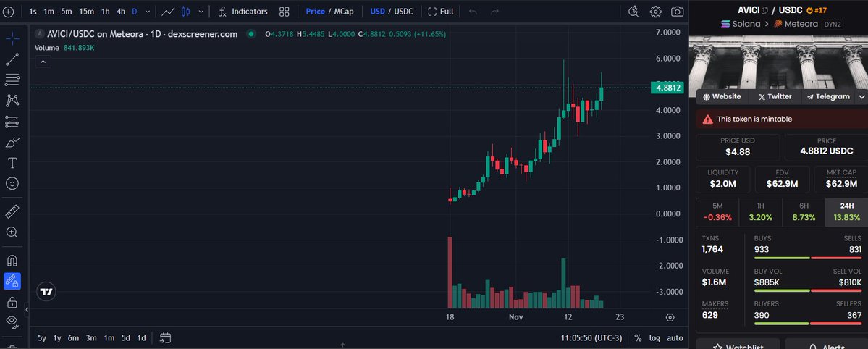The height and width of the screenshot is (349, 868).
Task: Select the trend line drawing tool
Action: tap(12, 59)
